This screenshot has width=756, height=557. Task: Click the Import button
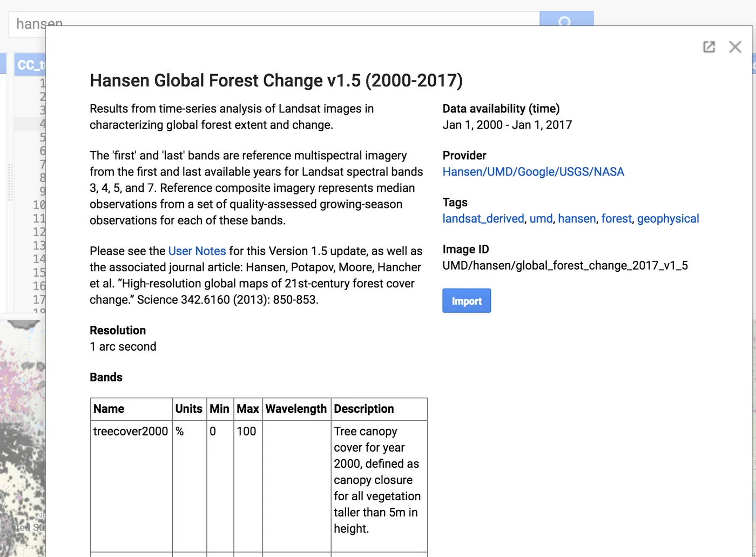[467, 301]
